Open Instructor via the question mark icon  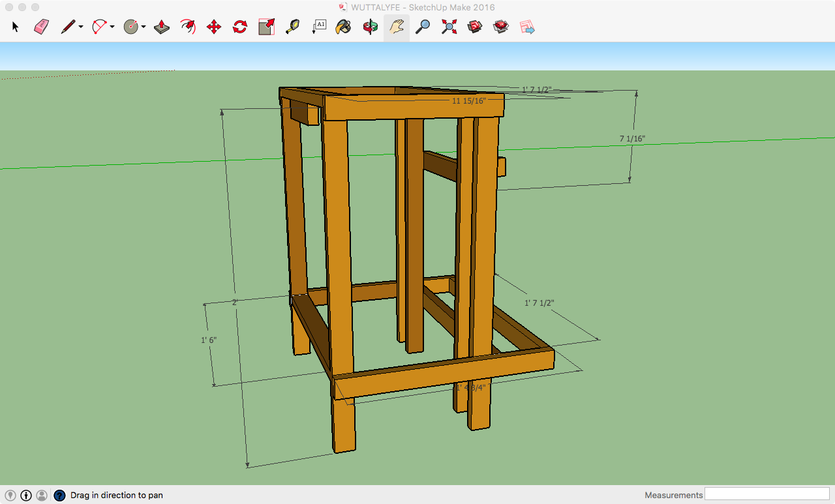59,496
